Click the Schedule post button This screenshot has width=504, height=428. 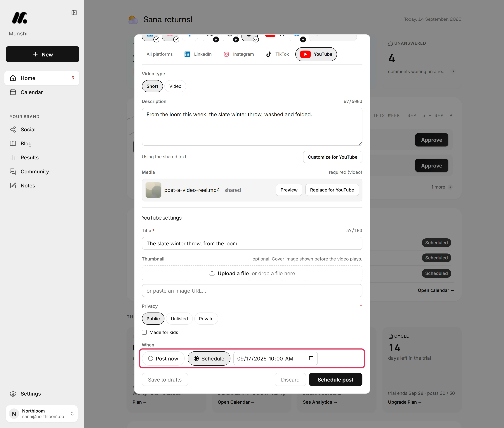pos(336,379)
